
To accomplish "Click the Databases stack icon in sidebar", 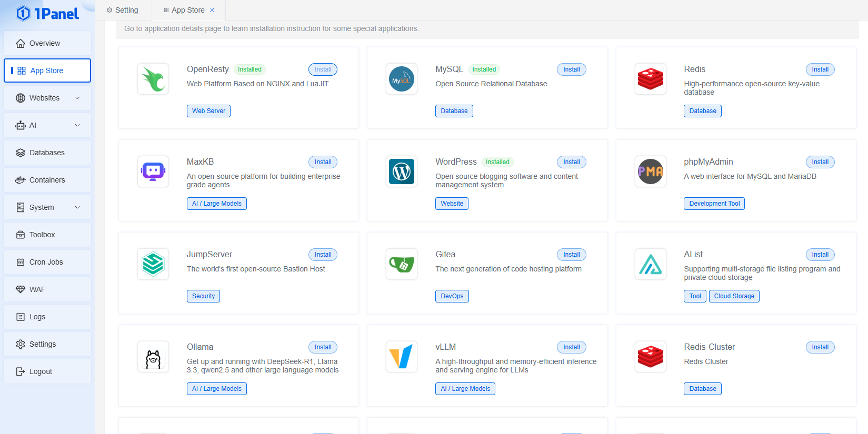I will click(x=21, y=153).
